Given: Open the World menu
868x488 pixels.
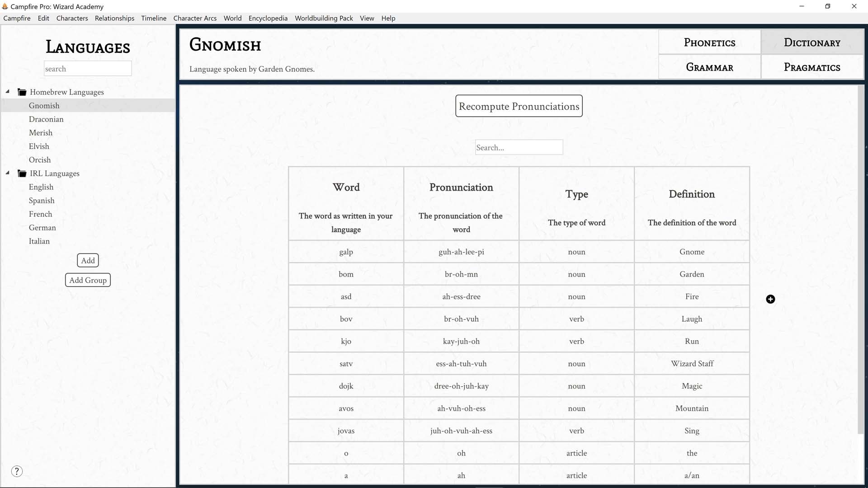Looking at the screenshot, I should 232,18.
